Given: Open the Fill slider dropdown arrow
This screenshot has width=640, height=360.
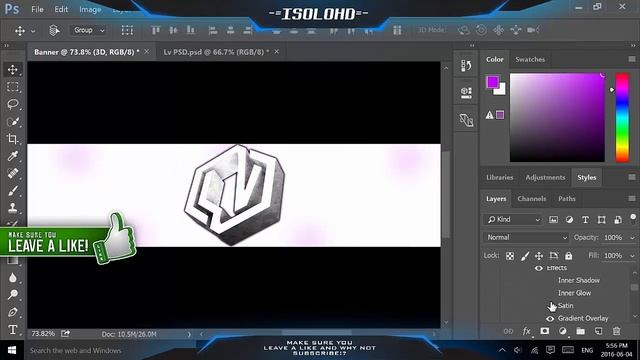Looking at the screenshot, I should [633, 256].
